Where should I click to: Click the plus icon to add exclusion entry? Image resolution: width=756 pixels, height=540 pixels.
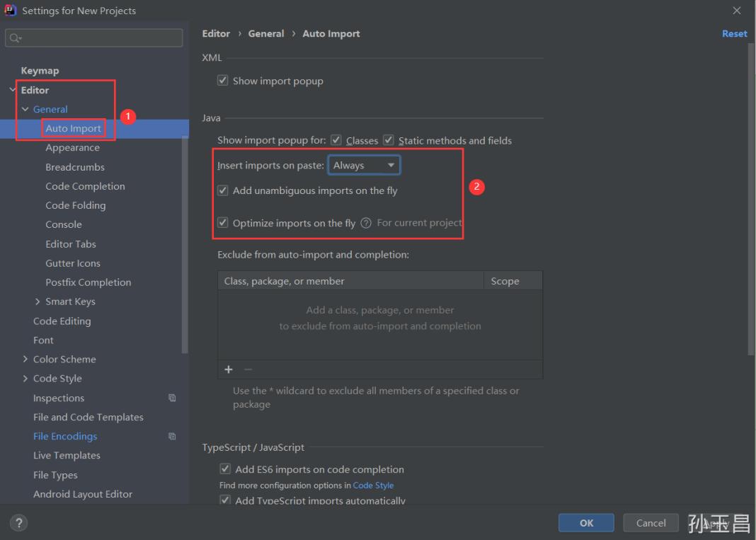228,369
